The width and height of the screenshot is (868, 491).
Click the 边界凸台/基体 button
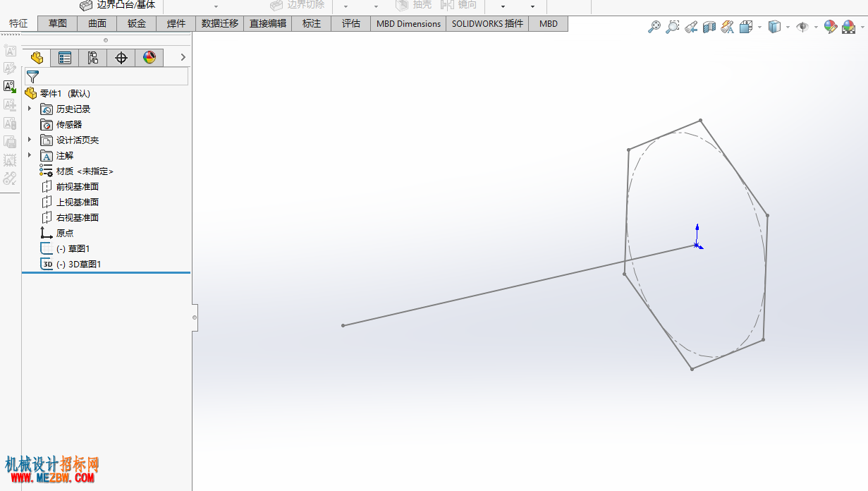click(x=117, y=5)
